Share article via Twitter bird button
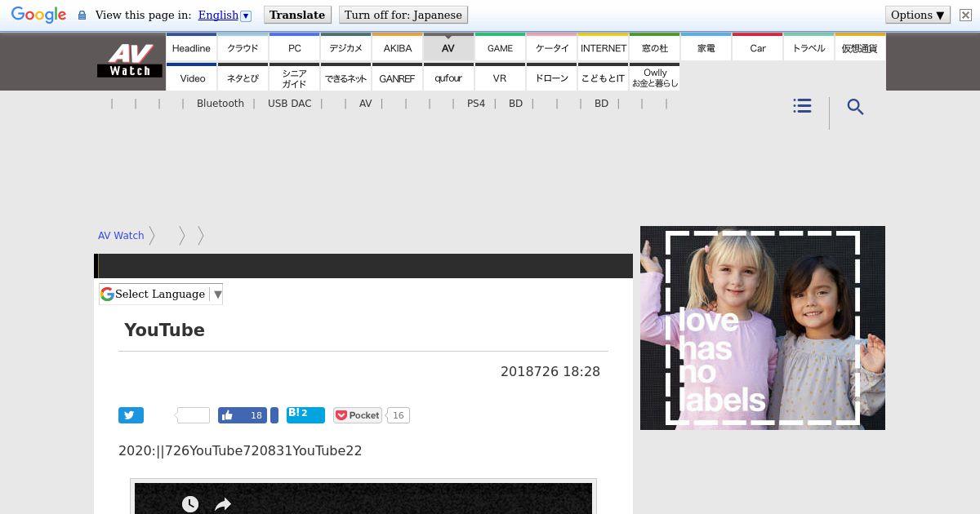Screen dimensions: 980x514 pos(131,415)
